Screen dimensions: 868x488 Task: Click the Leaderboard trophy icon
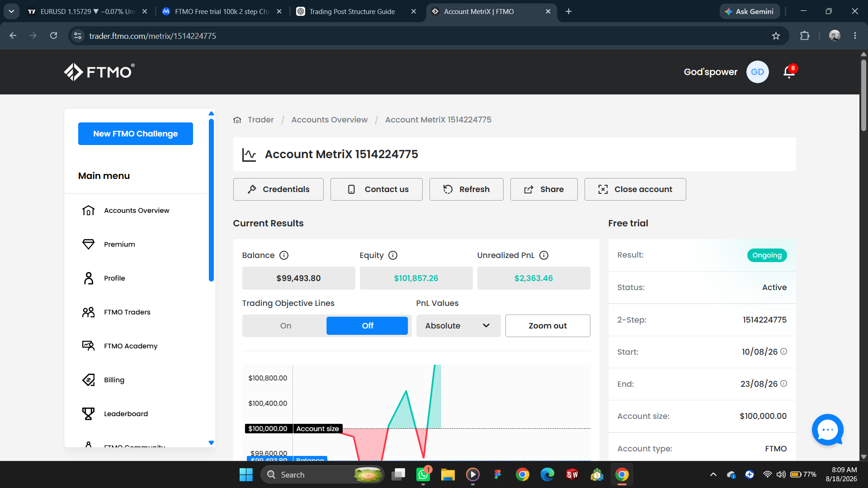(89, 414)
